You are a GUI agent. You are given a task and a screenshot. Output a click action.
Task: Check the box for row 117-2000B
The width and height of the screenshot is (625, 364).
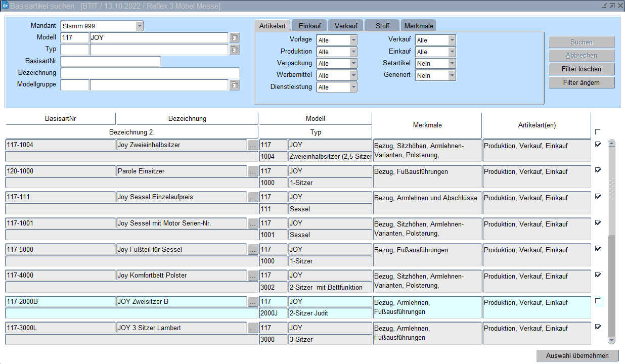click(x=598, y=301)
